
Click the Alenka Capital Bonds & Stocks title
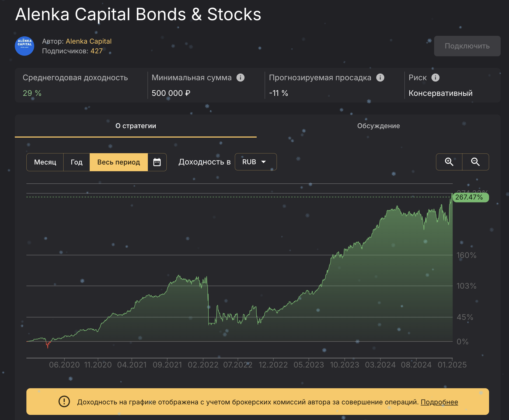pyautogui.click(x=138, y=14)
